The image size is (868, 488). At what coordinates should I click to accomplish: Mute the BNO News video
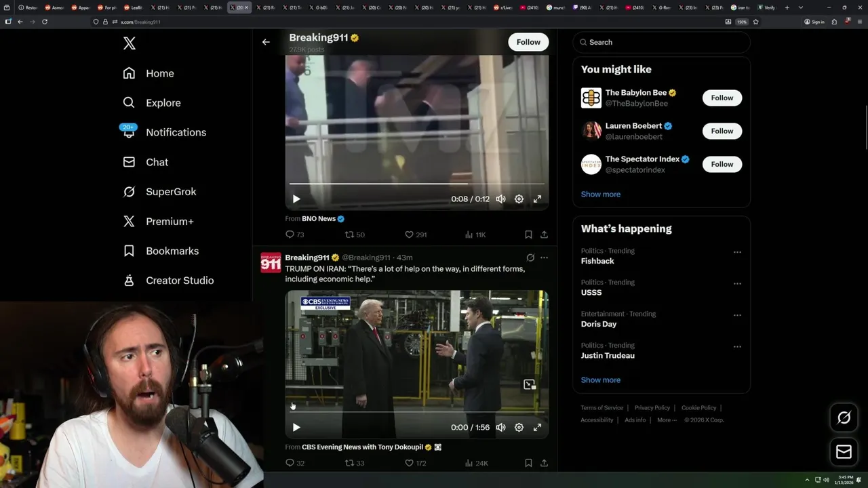pos(500,199)
